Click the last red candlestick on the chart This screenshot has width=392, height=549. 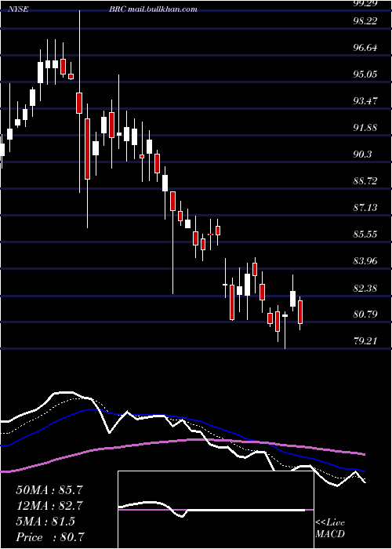pyautogui.click(x=300, y=312)
